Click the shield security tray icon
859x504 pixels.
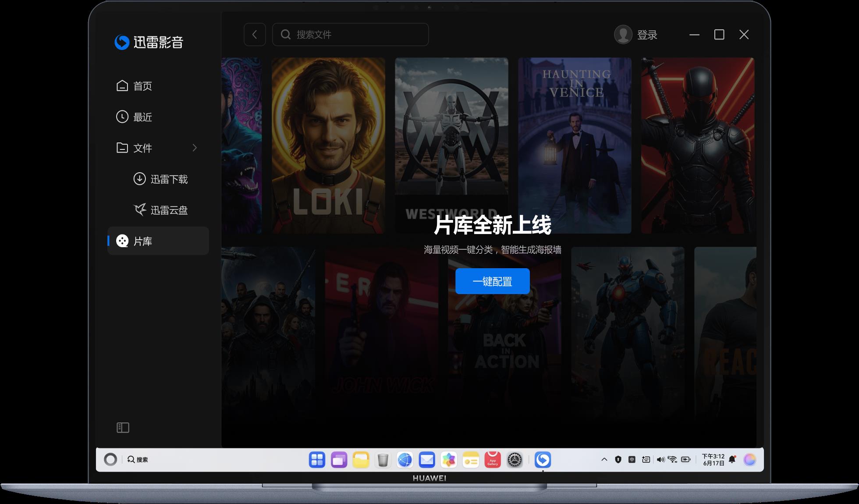pos(618,459)
